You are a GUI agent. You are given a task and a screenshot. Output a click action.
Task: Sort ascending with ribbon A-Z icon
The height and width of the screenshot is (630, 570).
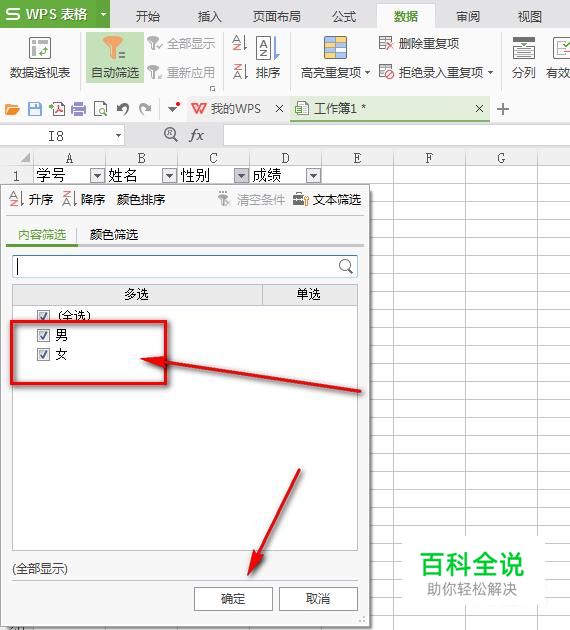(239, 43)
